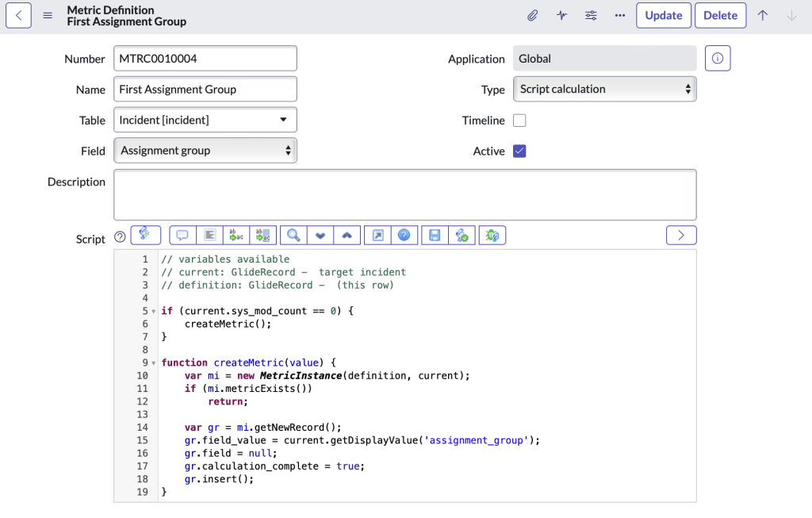Click the attachments paperclip icon
812x518 pixels.
point(533,16)
